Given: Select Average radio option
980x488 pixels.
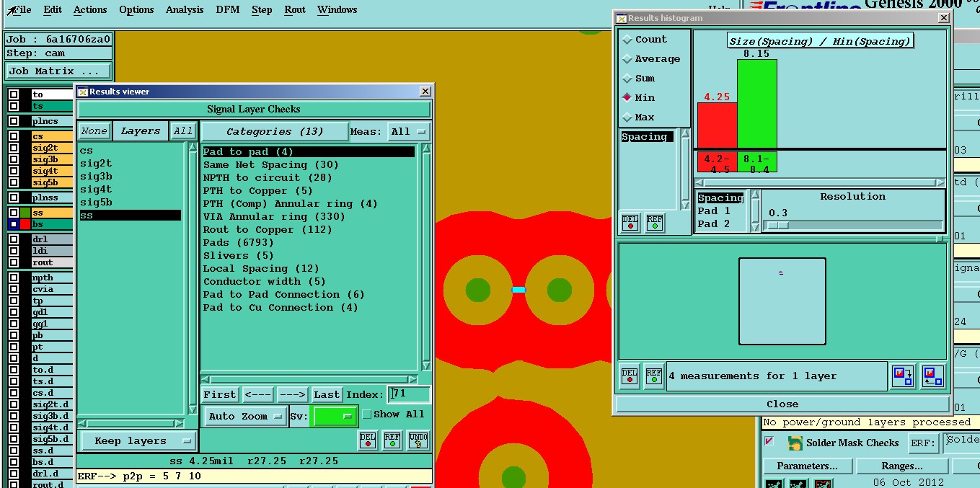Looking at the screenshot, I should tap(627, 59).
